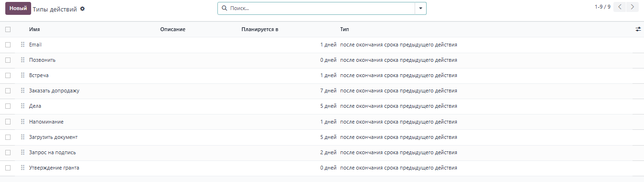Open the Запрос на подпись record
This screenshot has width=644, height=182.
coord(53,152)
